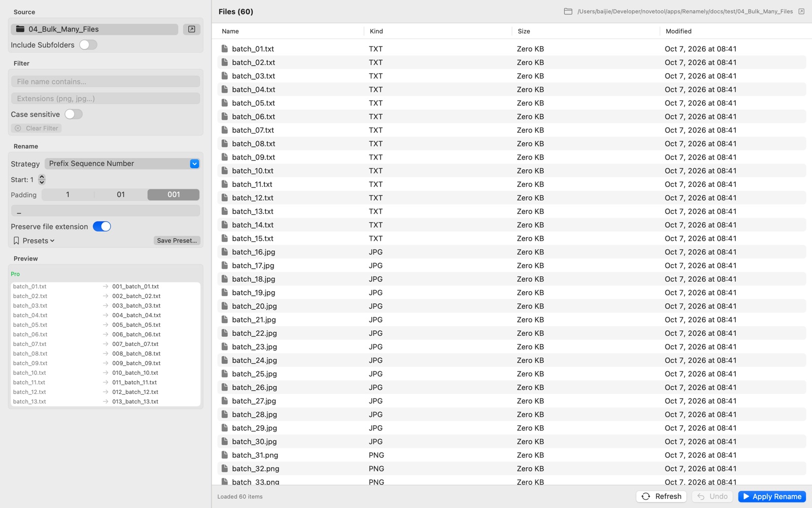Click file path text in header
The height and width of the screenshot is (508, 812).
click(x=685, y=11)
